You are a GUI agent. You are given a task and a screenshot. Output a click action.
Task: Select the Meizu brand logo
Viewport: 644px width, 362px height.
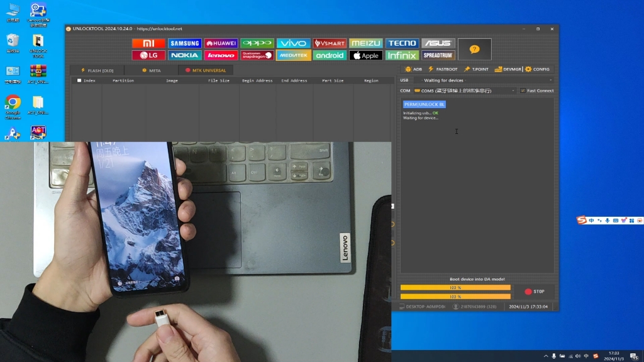click(365, 43)
